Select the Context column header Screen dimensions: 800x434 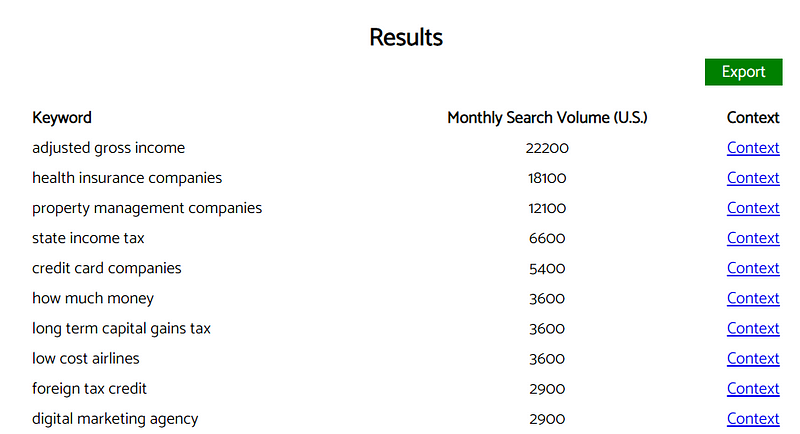tap(753, 118)
